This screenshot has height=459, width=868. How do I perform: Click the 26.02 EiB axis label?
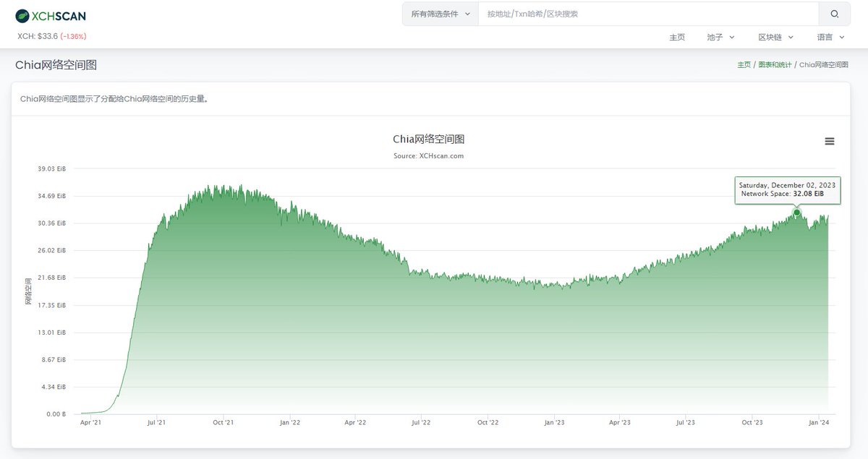coord(51,251)
